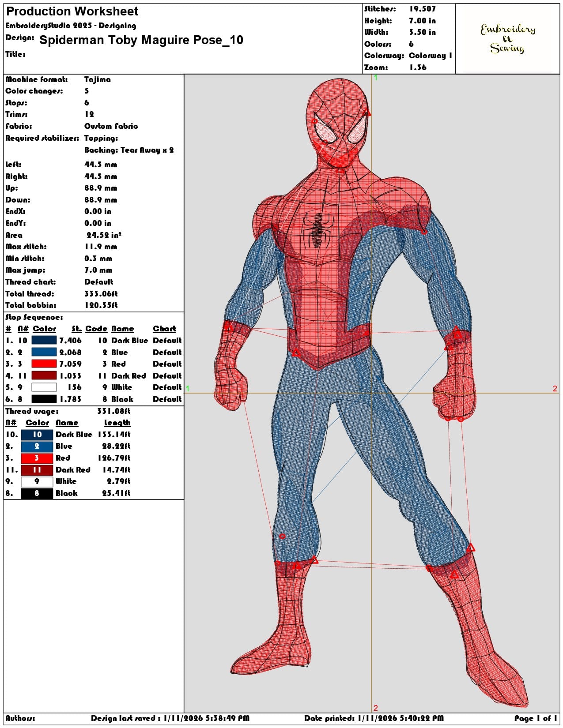563x728 pixels.
Task: Click the Red length '126.79ft'
Action: (x=114, y=458)
